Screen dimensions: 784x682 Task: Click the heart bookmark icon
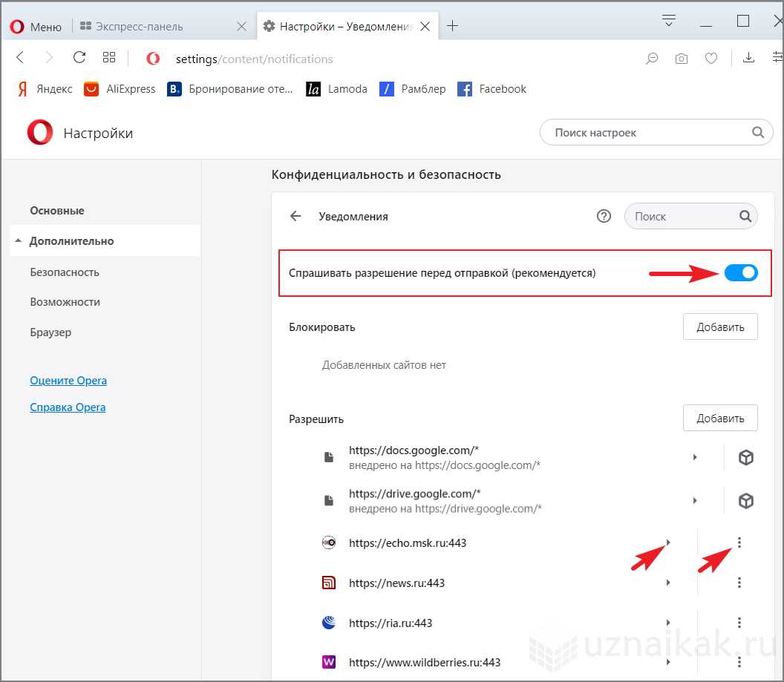[x=710, y=59]
